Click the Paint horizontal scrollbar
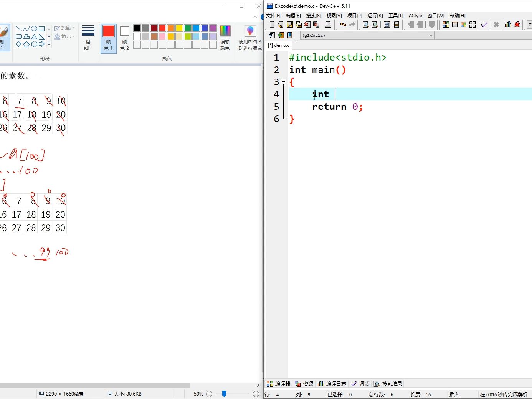Viewport: 532px width, 399px height. point(95,385)
